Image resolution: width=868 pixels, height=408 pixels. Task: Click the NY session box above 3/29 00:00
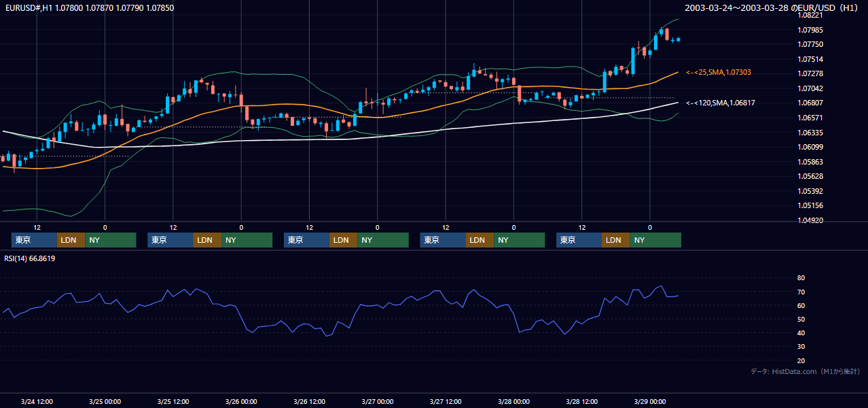point(655,240)
